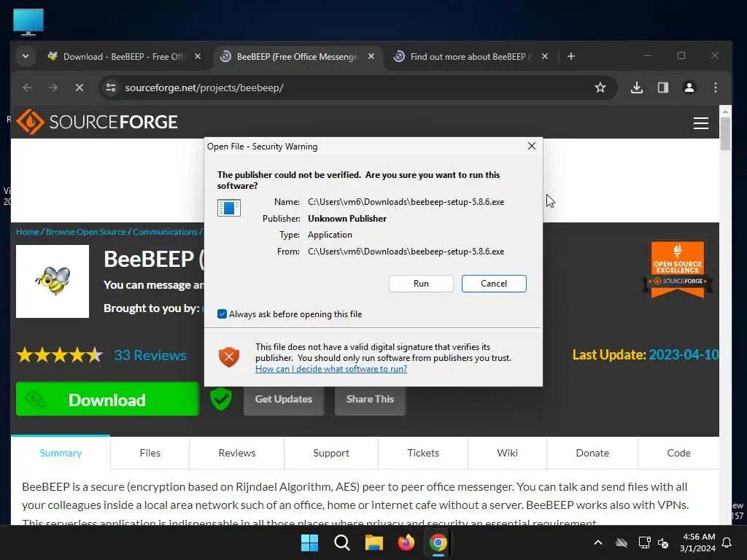
Task: Open notifications bell in taskbar
Action: 727,542
